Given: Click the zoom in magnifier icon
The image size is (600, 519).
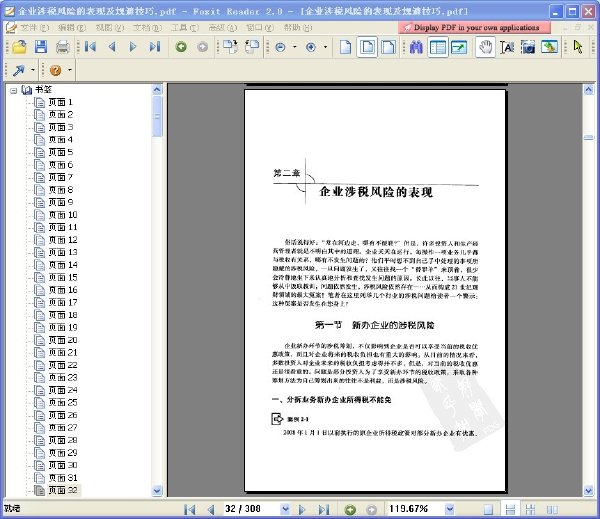Looking at the screenshot, I should click(x=311, y=47).
